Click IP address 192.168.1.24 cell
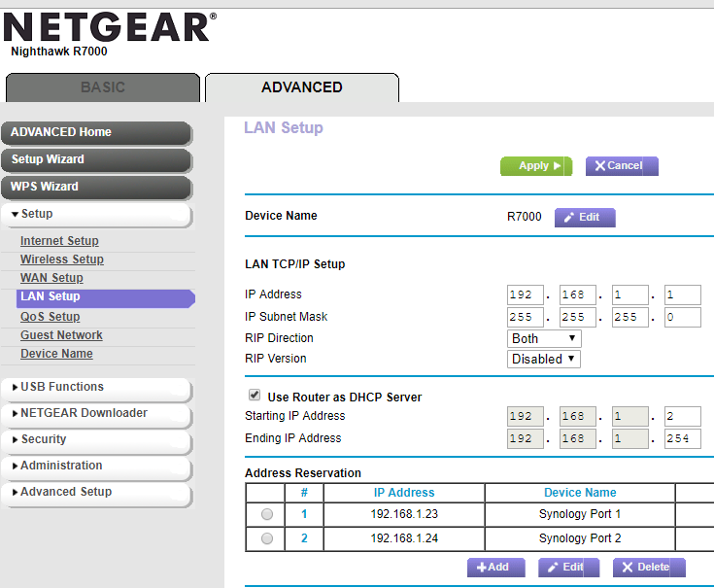Image resolution: width=714 pixels, height=588 pixels. coord(404,538)
